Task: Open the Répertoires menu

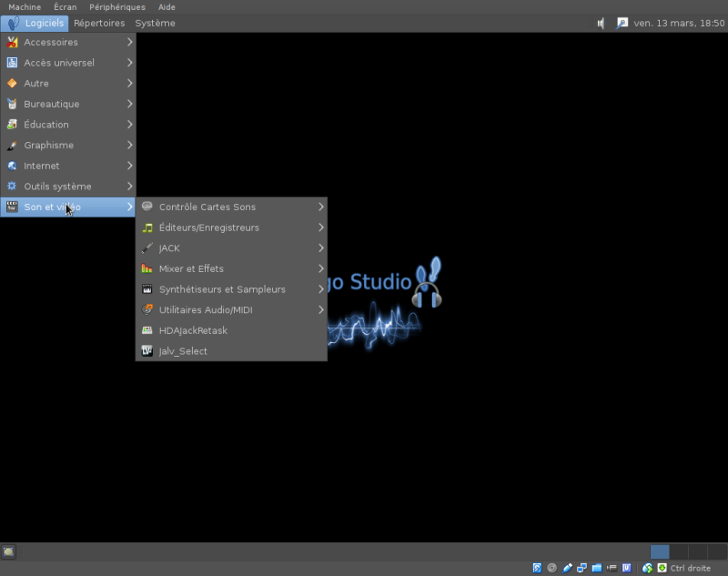Action: 99,24
